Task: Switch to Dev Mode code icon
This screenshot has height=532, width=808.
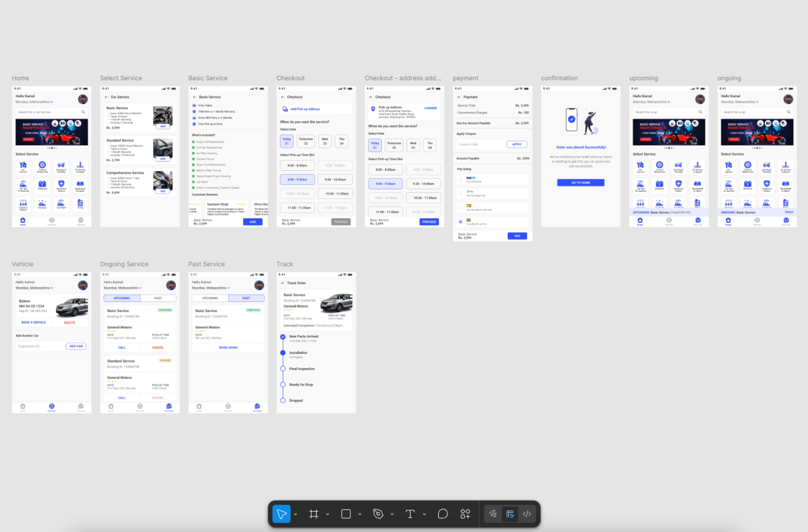Action: tap(527, 514)
